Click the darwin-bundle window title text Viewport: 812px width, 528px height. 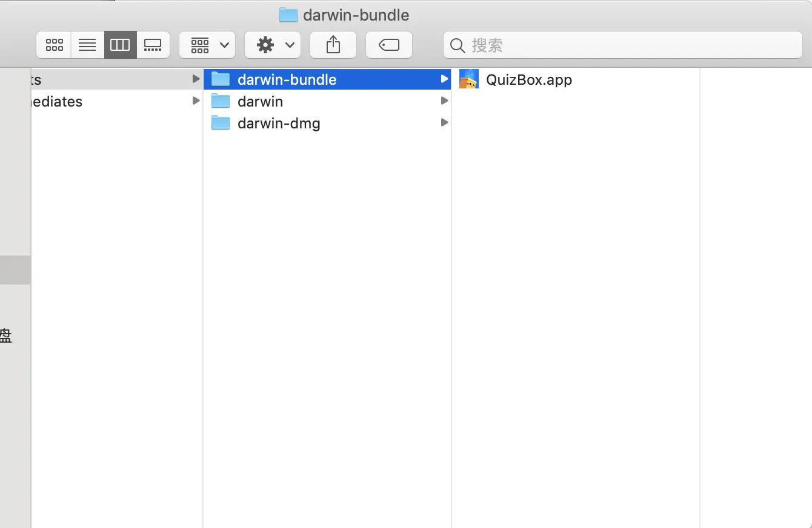pos(356,15)
